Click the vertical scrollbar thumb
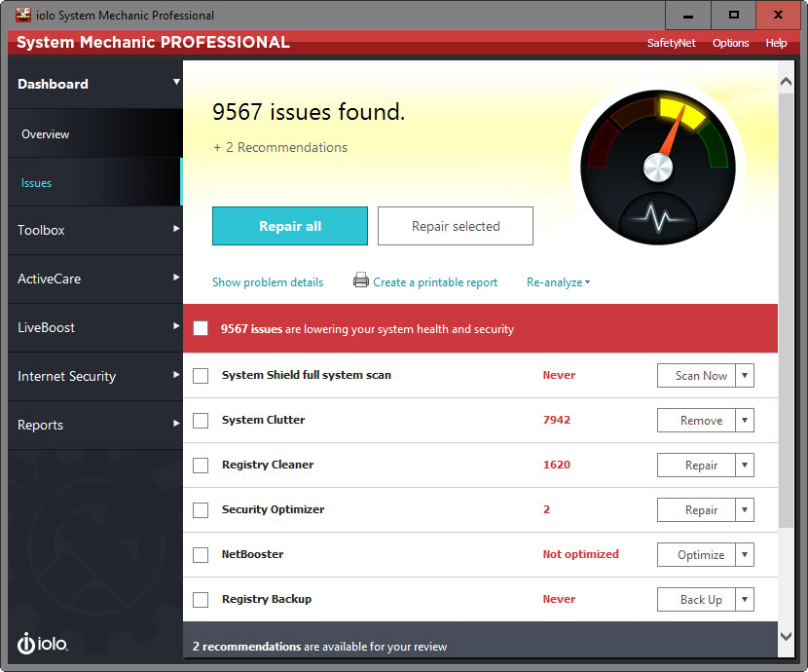 click(786, 311)
